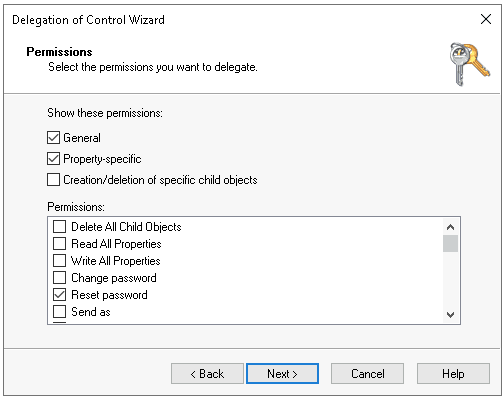The width and height of the screenshot is (504, 399).
Task: Check Delete All Child Objects permission
Action: pyautogui.click(x=60, y=227)
